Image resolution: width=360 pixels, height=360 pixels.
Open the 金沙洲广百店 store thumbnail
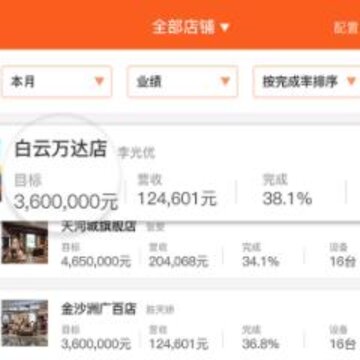coord(25,323)
